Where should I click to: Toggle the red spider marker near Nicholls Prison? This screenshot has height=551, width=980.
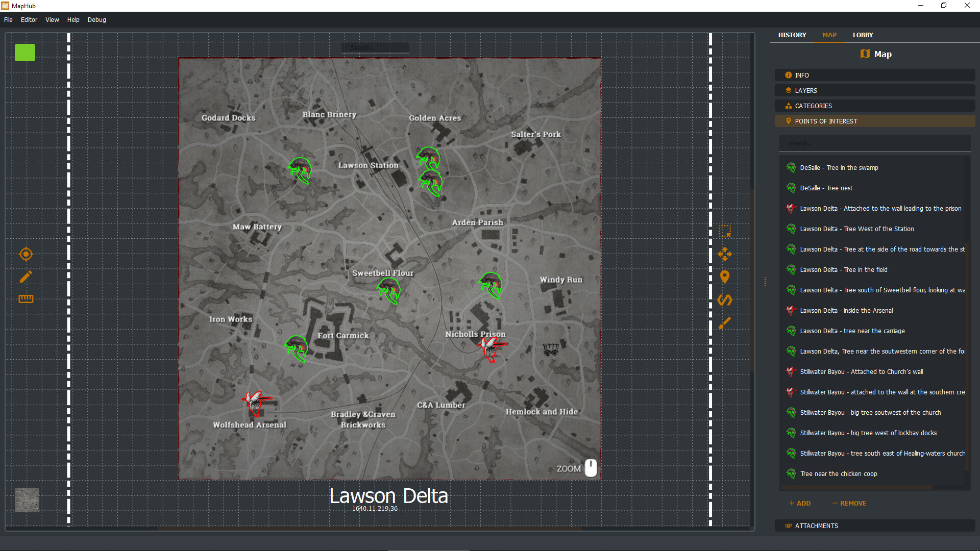point(492,349)
